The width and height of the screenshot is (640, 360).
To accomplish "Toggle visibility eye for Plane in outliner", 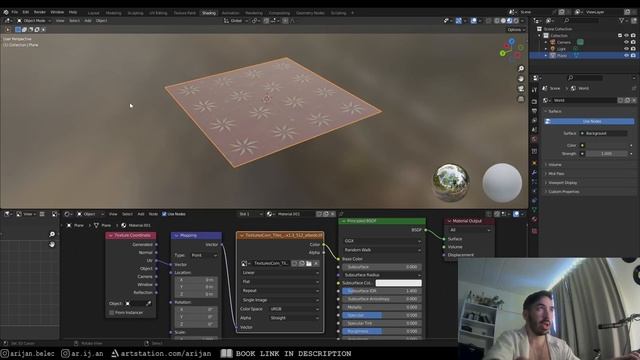I will pos(627,55).
